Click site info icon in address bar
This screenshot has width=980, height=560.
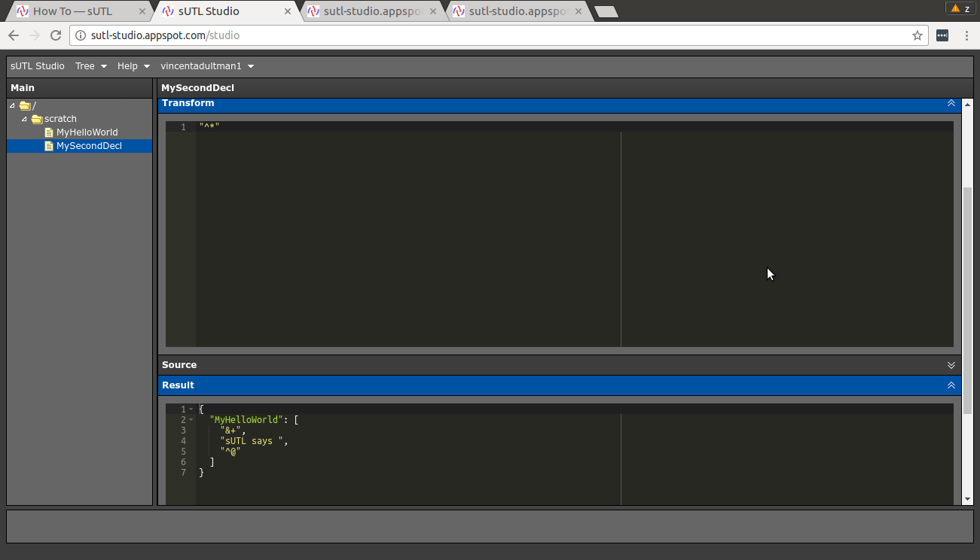click(81, 35)
